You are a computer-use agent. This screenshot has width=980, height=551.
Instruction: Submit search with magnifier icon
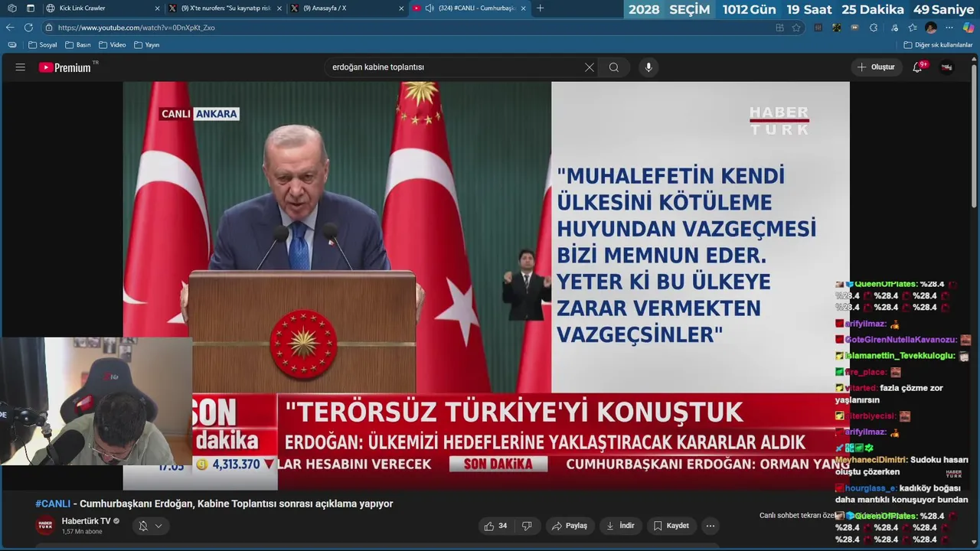pos(614,67)
